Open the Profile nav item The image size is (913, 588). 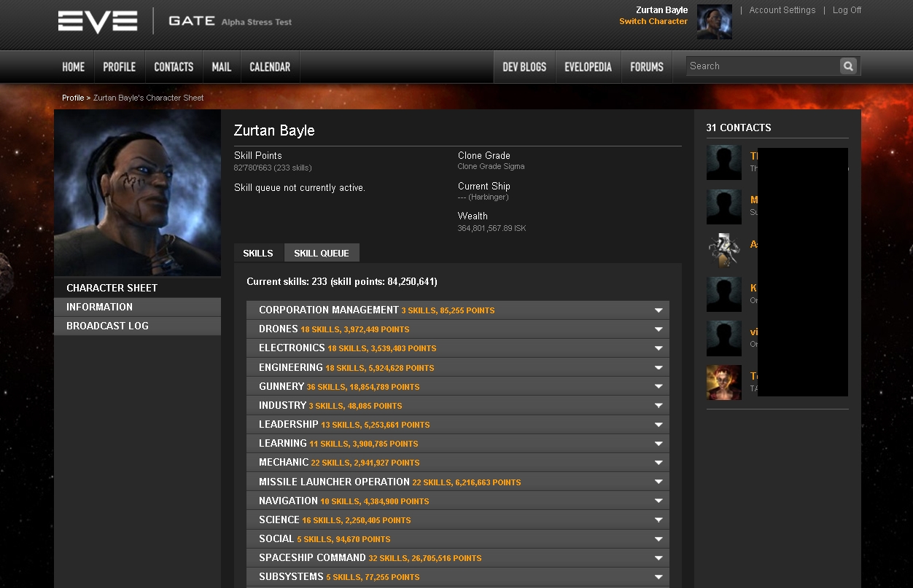pyautogui.click(x=120, y=67)
